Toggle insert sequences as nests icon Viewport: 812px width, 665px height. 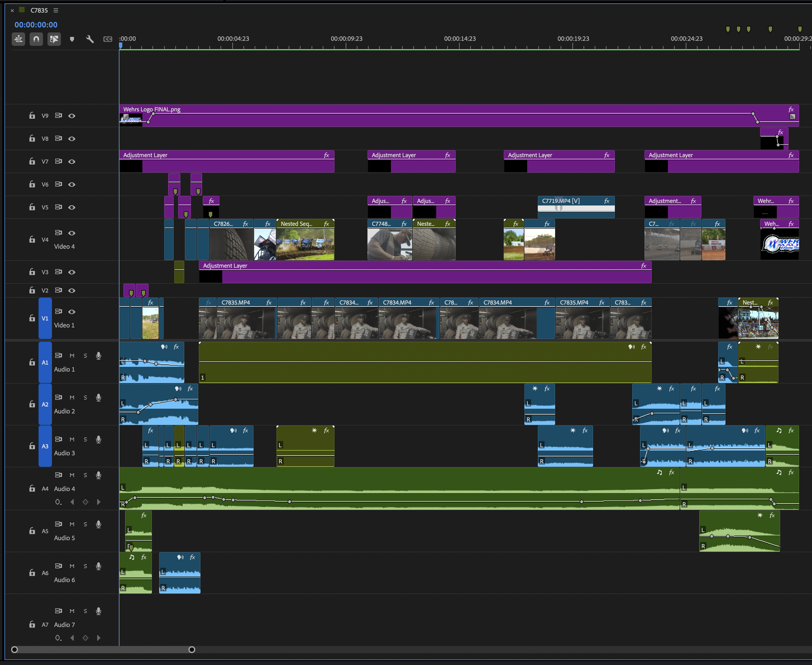(x=19, y=39)
